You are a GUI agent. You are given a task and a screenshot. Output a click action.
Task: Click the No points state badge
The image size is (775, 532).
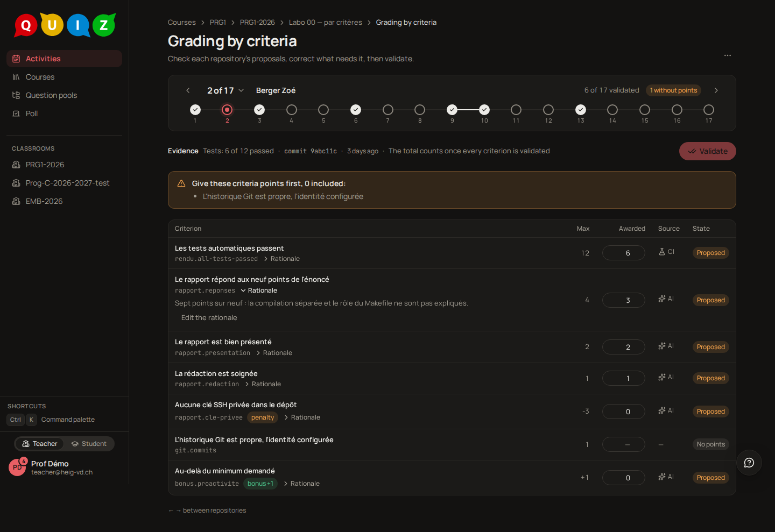pyautogui.click(x=710, y=444)
